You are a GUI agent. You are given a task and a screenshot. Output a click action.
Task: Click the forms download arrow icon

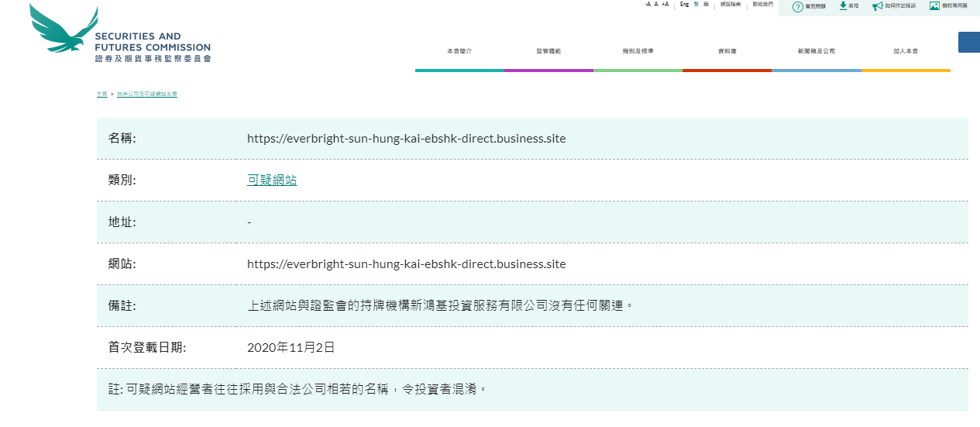pos(843,5)
